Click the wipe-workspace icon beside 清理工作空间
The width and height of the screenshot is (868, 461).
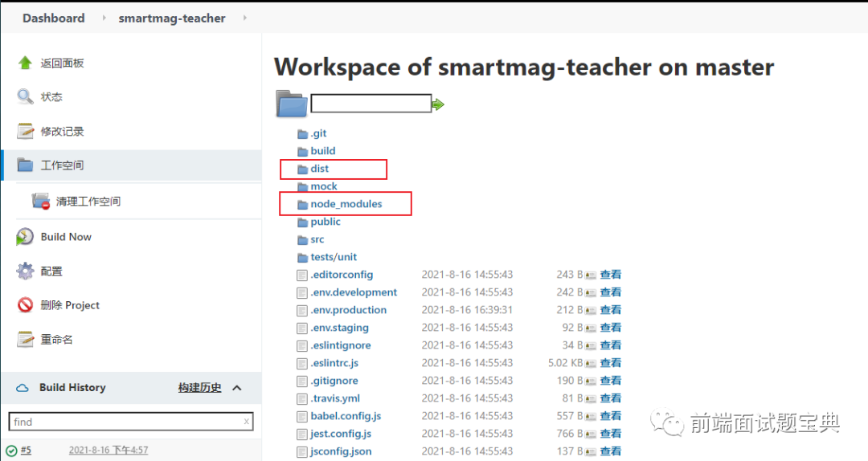pos(41,201)
